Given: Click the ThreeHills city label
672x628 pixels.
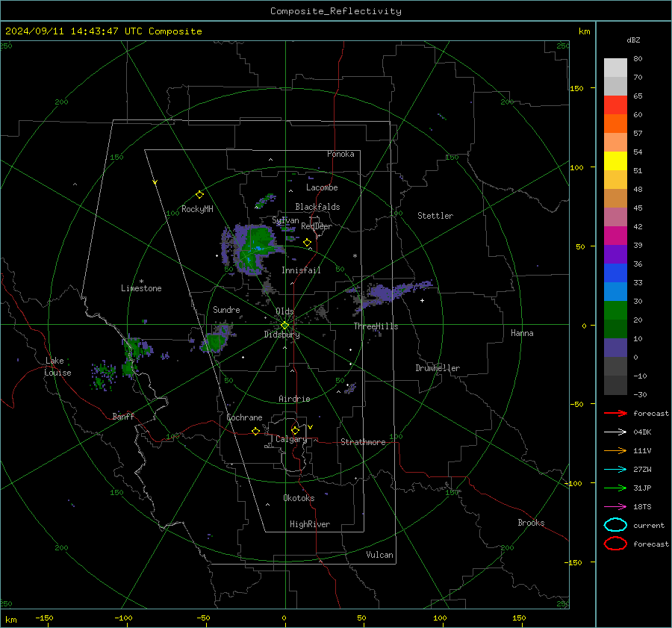Looking at the screenshot, I should coord(376,326).
